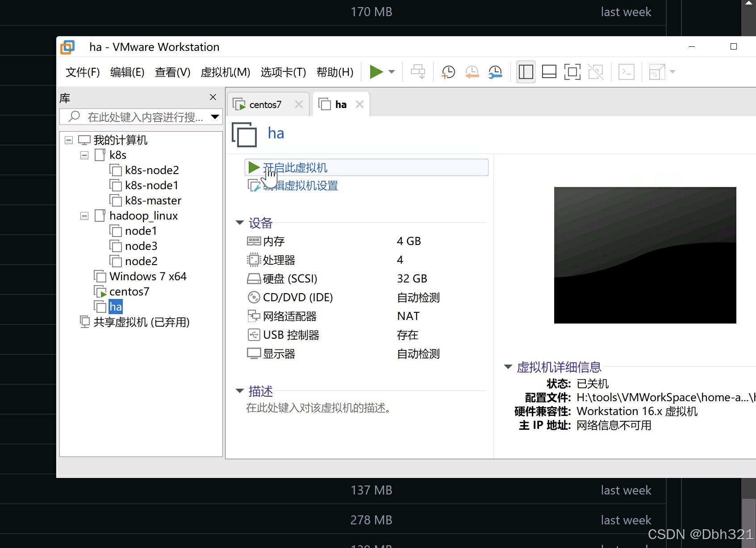This screenshot has width=756, height=548.
Task: Close the 库 library panel
Action: coord(213,97)
